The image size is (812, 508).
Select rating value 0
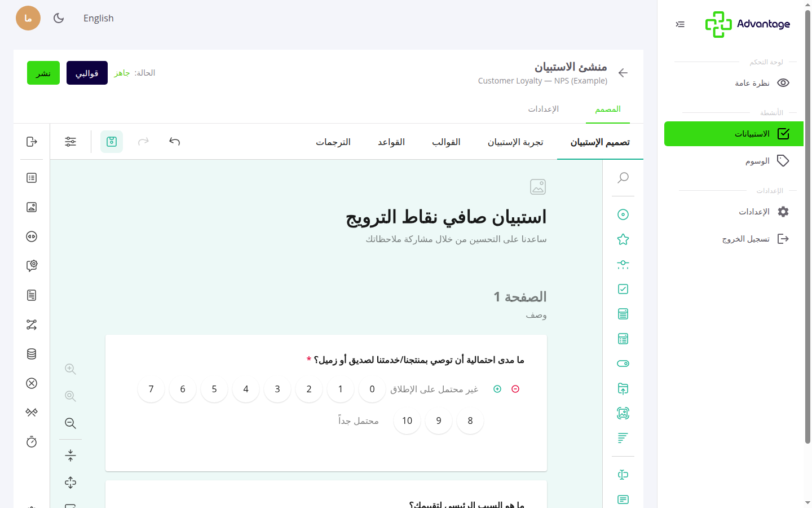click(372, 389)
